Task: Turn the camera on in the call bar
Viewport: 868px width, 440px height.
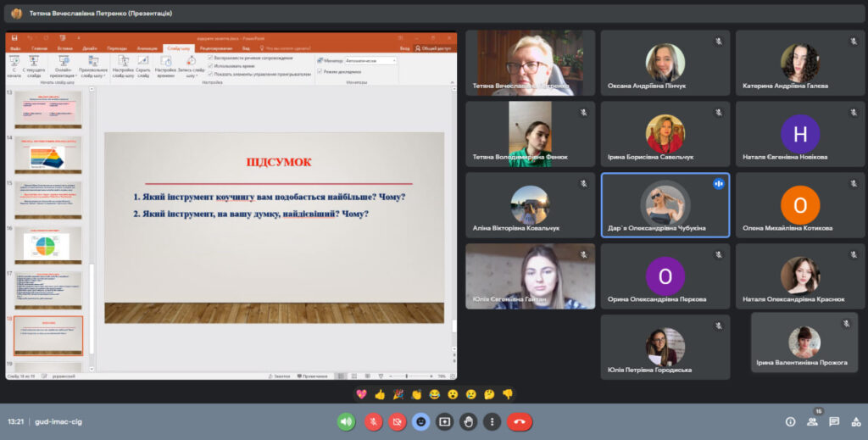Action: [397, 421]
